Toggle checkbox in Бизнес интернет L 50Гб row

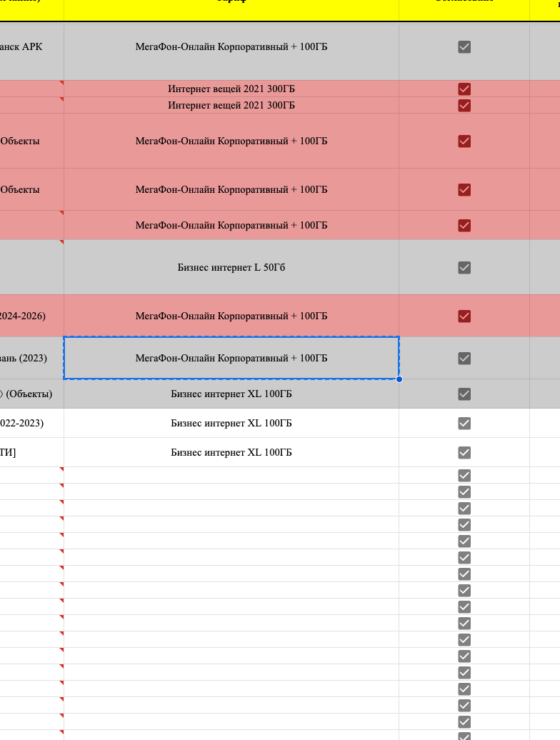point(464,268)
